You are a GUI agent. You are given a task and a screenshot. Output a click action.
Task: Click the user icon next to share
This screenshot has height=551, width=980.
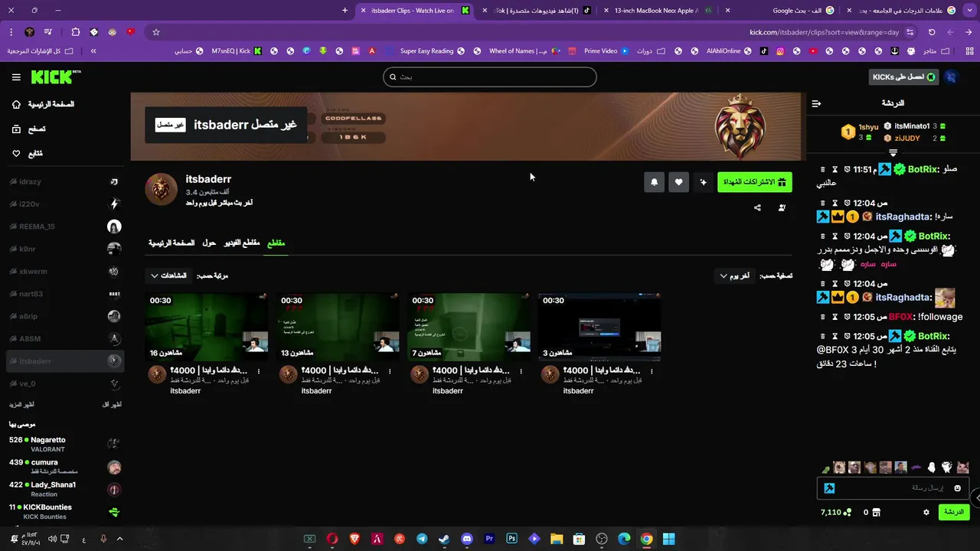pos(782,207)
